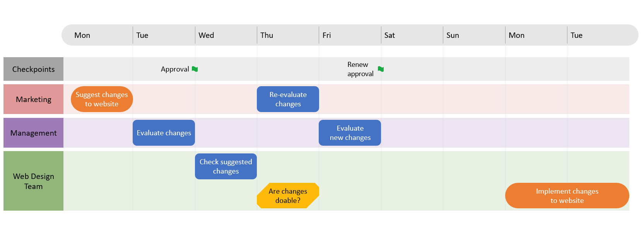Click the green flag beside Renew approval
The image size is (644, 240).
click(x=381, y=69)
